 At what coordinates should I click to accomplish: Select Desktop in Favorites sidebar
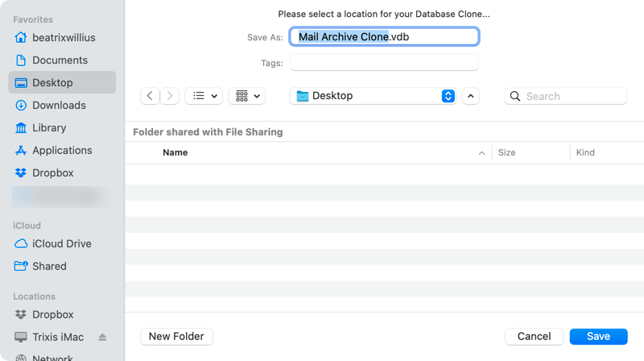62,82
